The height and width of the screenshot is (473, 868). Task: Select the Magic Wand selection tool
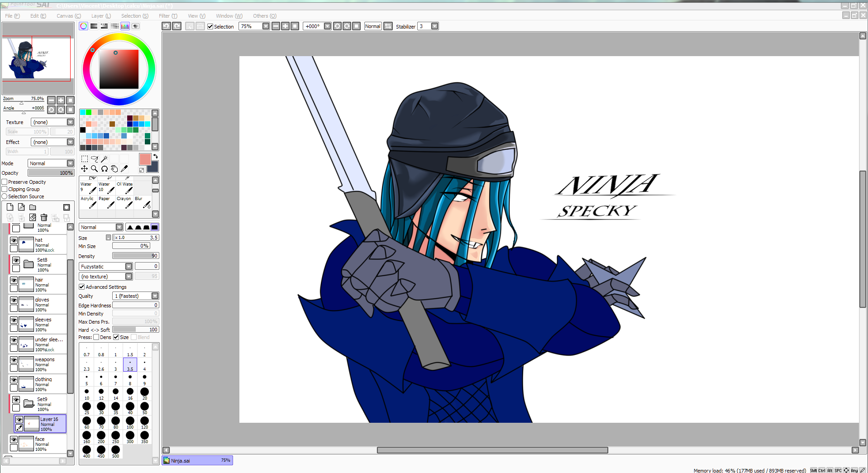pyautogui.click(x=105, y=159)
